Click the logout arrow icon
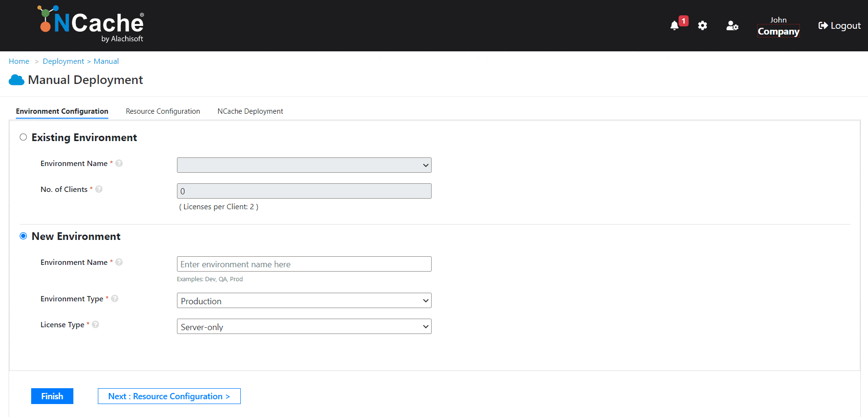 coord(823,26)
